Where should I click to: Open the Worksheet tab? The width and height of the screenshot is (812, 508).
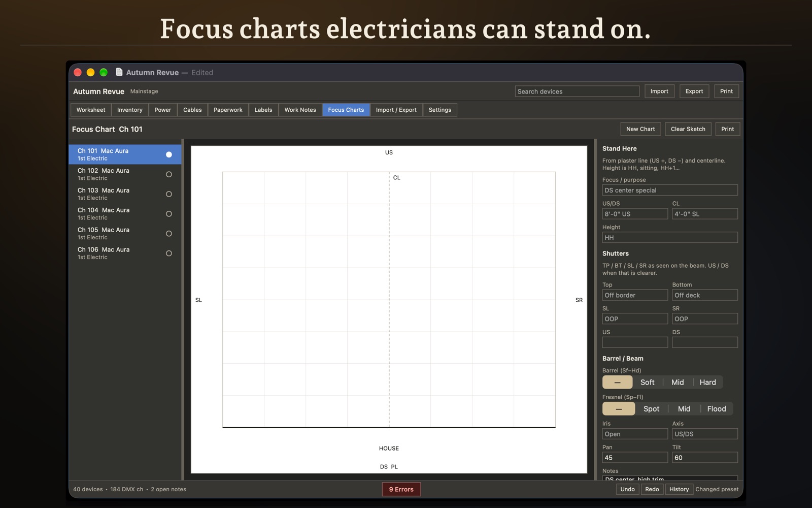[91, 110]
